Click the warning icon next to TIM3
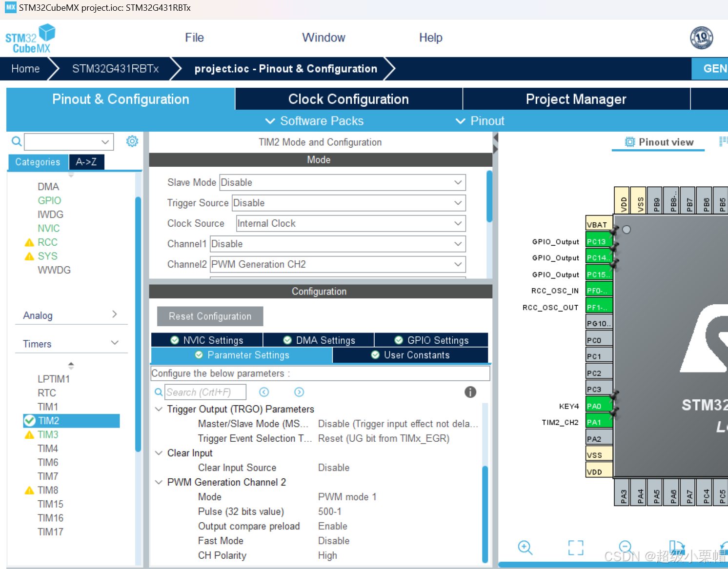728x569 pixels. pyautogui.click(x=29, y=435)
